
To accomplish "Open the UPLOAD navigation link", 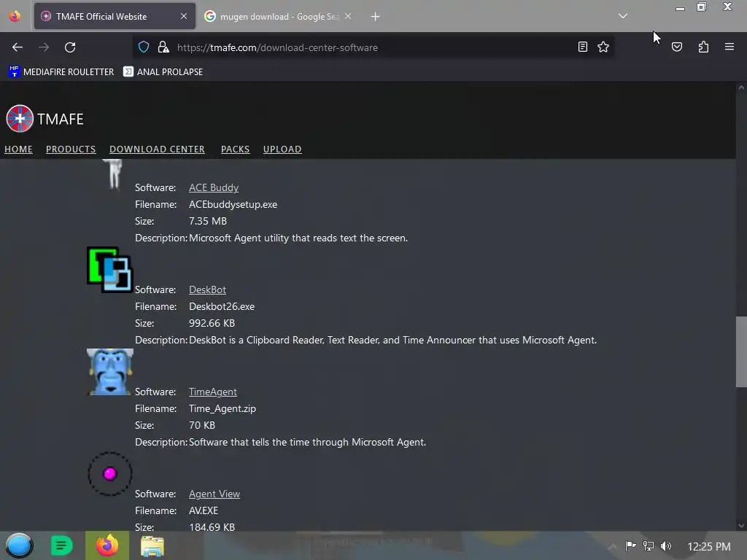I will 282,149.
